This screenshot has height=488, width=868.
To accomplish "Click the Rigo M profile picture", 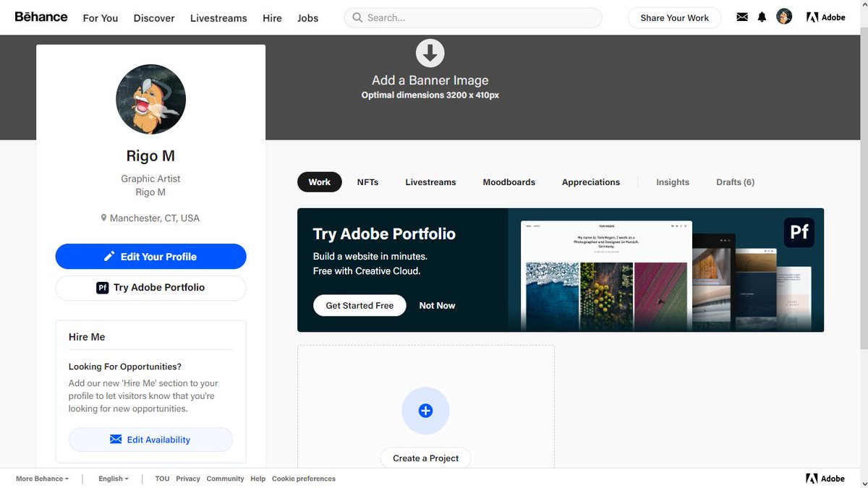I will pyautogui.click(x=151, y=99).
